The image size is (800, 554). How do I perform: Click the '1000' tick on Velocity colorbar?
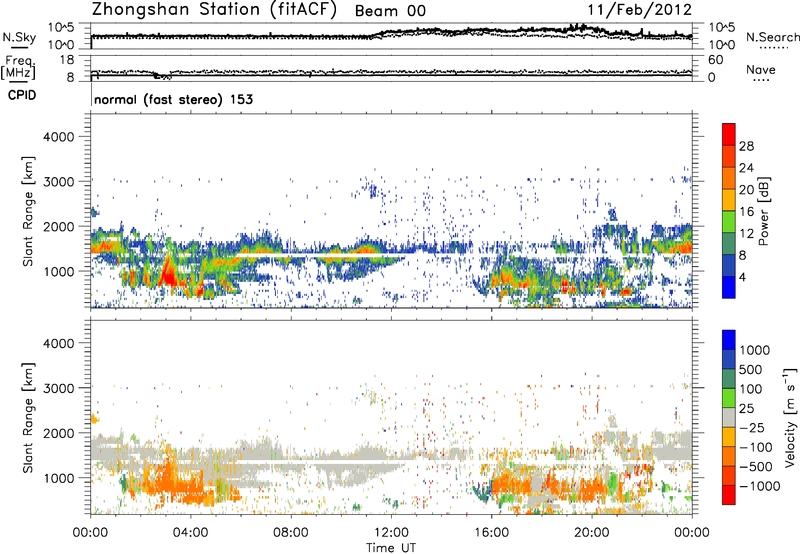click(755, 350)
